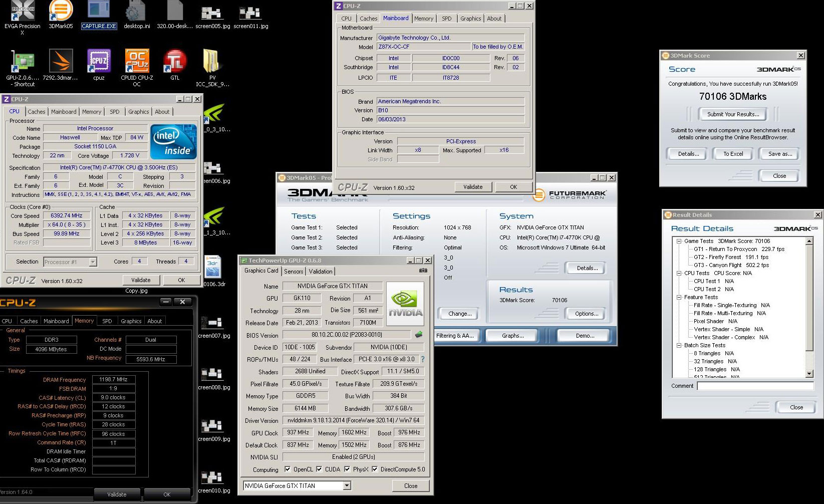Click Validate in the dark CPU-Z window
This screenshot has width=824, height=504.
[x=117, y=494]
